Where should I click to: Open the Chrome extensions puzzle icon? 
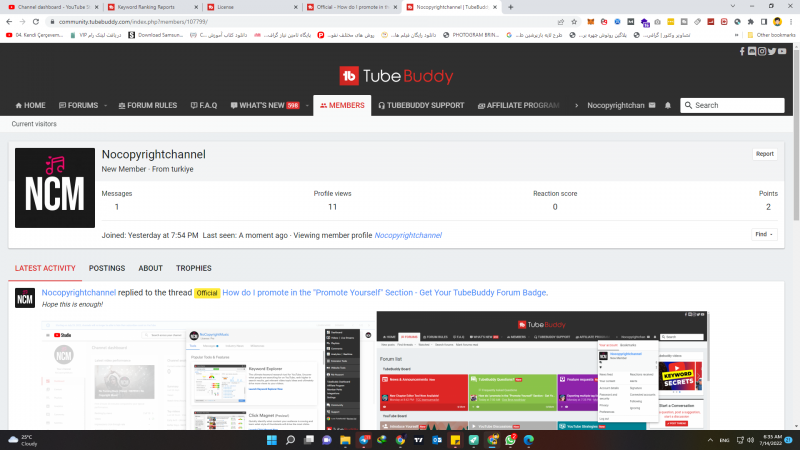(750, 21)
